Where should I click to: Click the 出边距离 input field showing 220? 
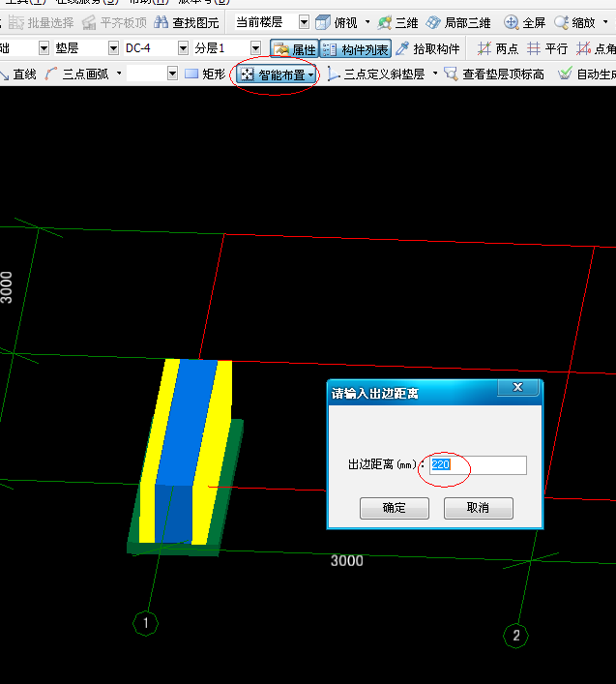[x=478, y=465]
